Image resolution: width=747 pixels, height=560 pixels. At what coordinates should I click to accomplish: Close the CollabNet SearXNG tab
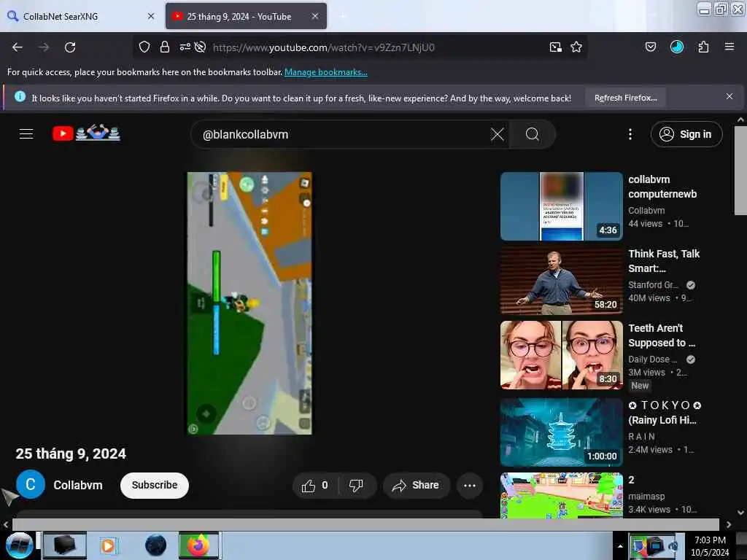pyautogui.click(x=151, y=16)
